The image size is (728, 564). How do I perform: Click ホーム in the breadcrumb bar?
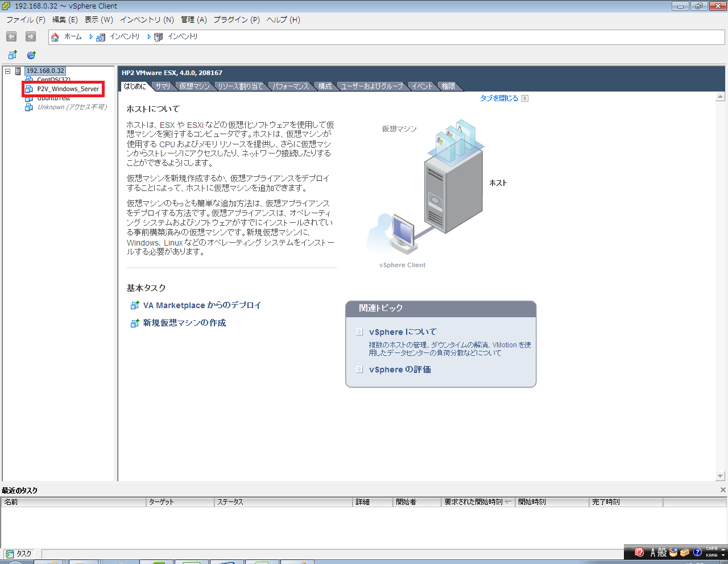click(73, 36)
